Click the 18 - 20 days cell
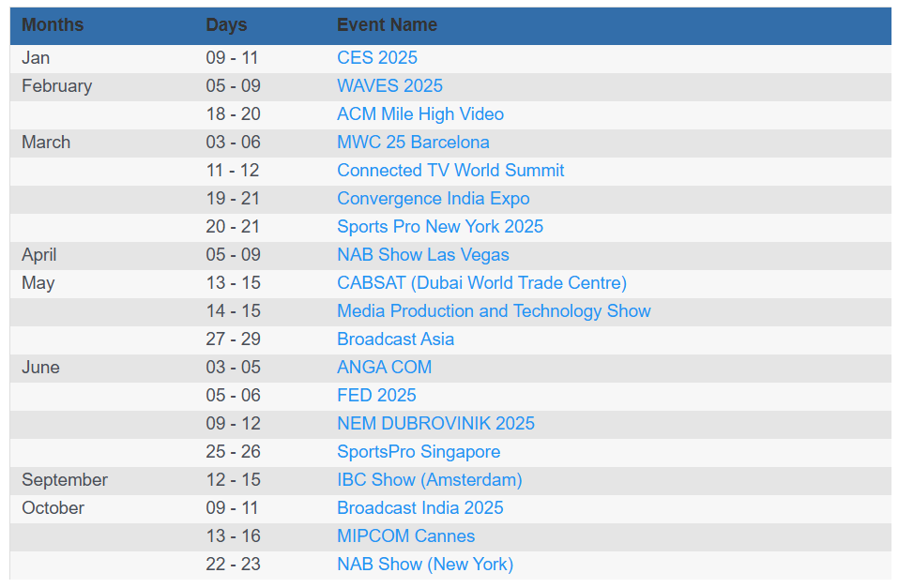899x588 pixels. coord(234,114)
